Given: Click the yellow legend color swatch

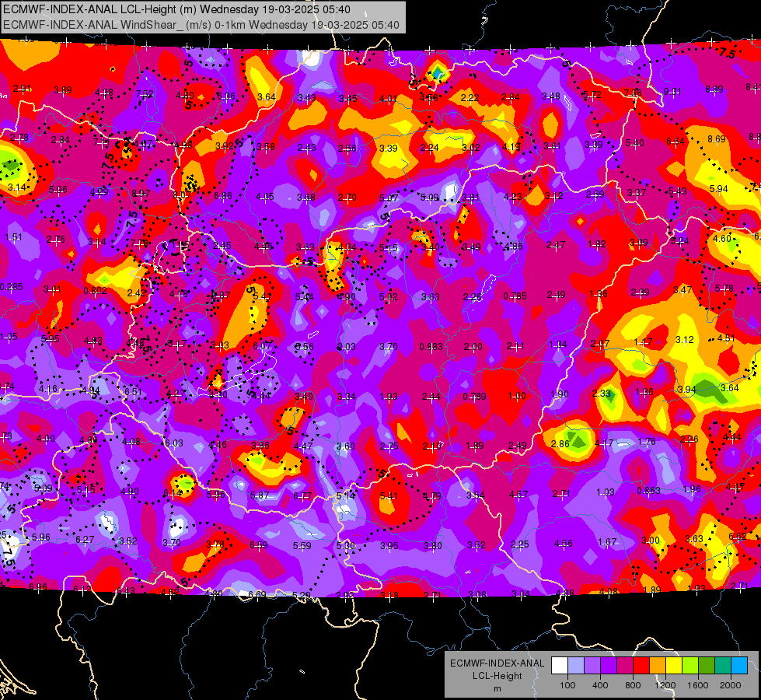Looking at the screenshot, I should (674, 665).
